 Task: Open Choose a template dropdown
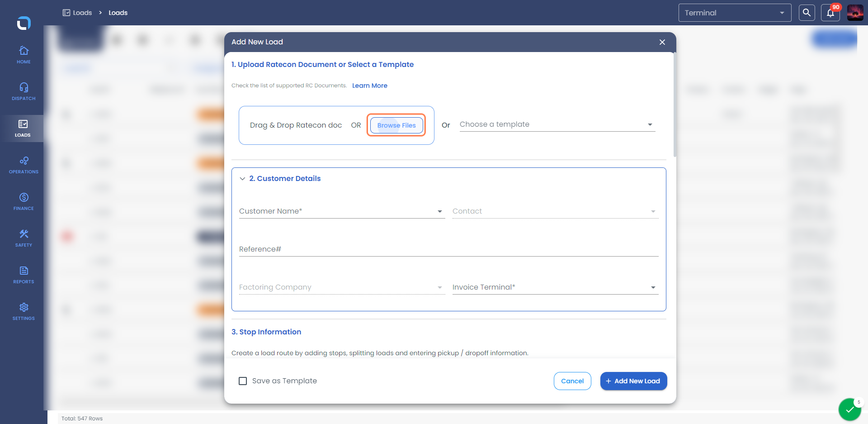pos(557,124)
